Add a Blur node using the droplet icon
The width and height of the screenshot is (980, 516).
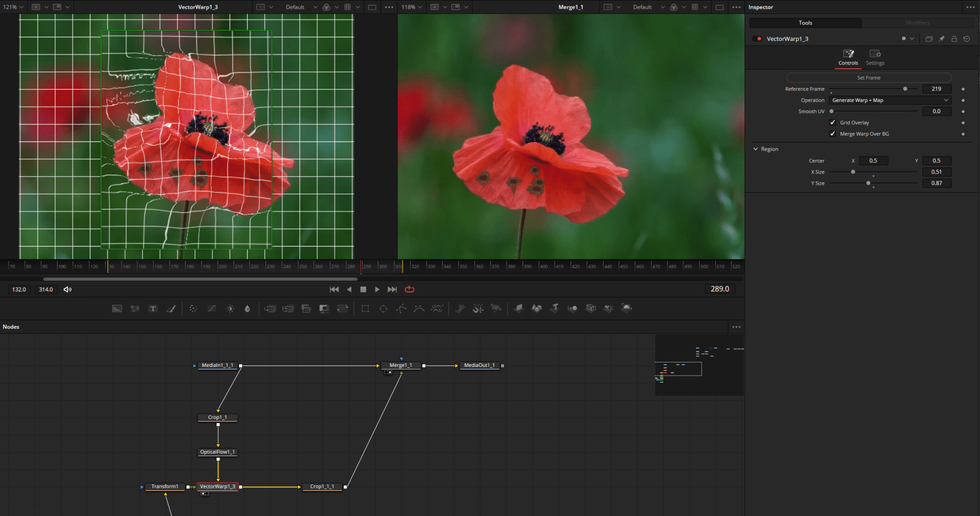point(247,308)
